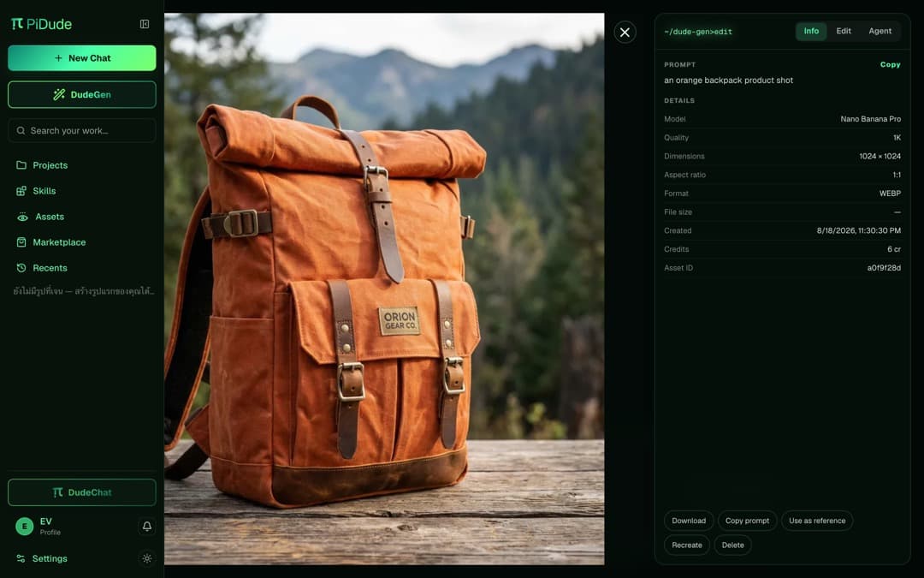Click the orange backpack image

tap(384, 289)
